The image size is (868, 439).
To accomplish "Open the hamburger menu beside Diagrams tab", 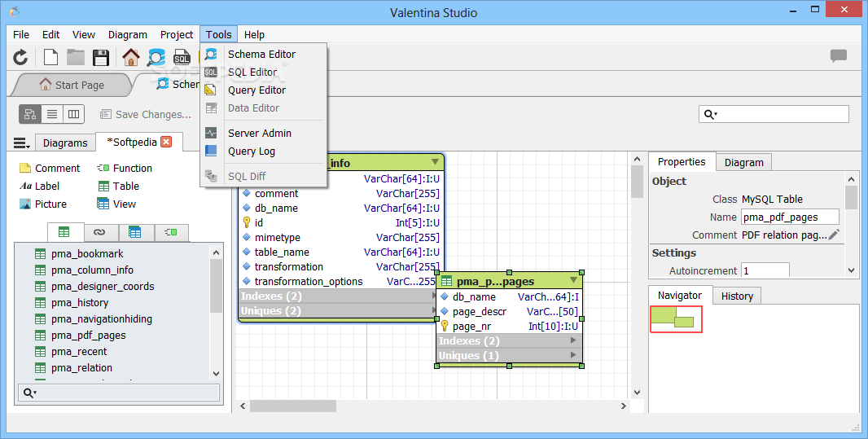I will 21,143.
